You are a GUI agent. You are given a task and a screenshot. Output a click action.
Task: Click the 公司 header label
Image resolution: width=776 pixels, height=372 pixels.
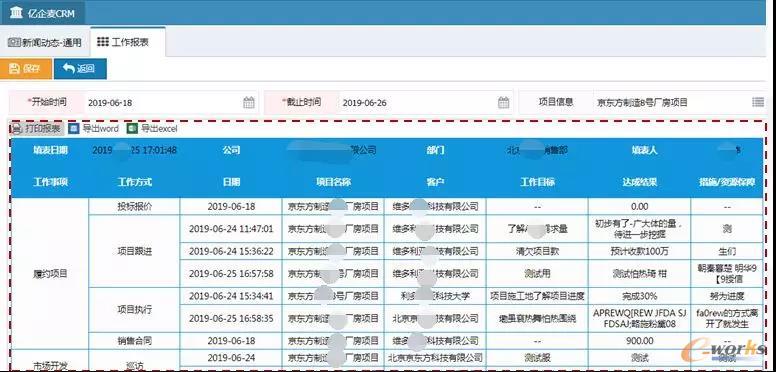pos(232,150)
